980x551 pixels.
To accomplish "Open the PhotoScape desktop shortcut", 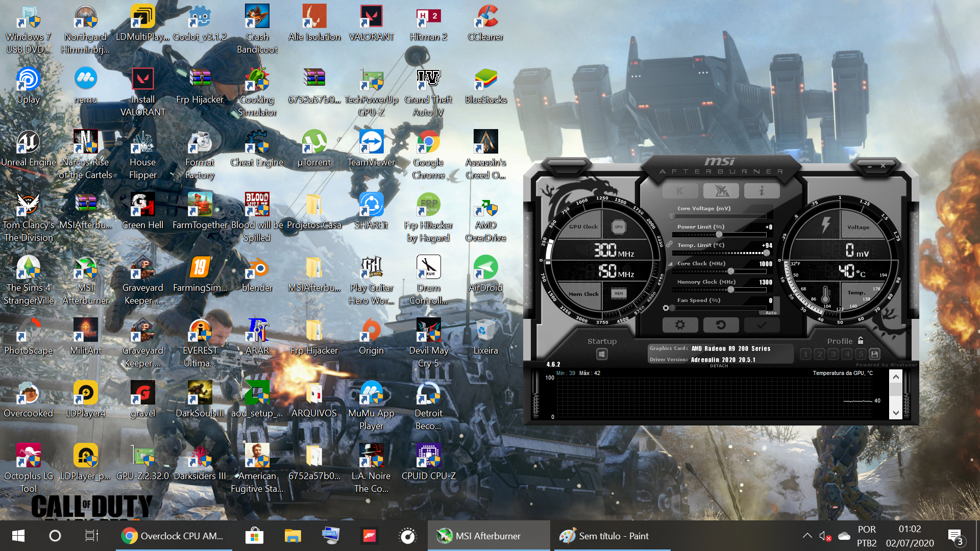I will coord(28,337).
